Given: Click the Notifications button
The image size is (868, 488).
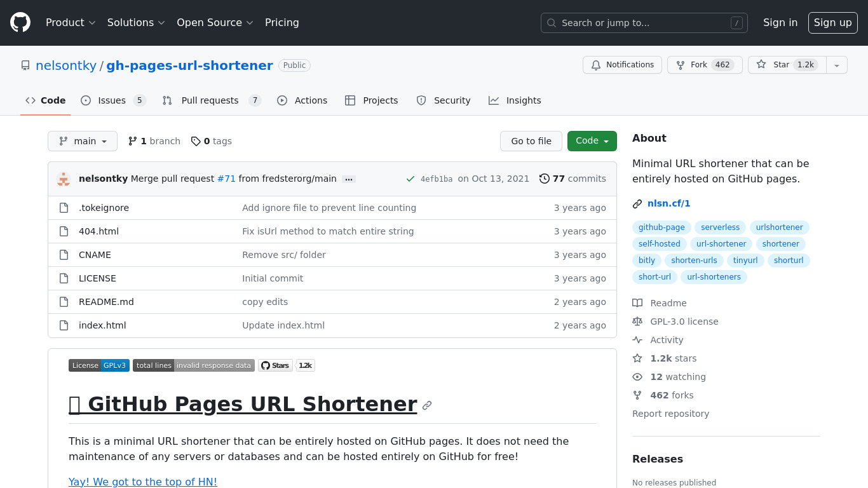Looking at the screenshot, I should pyautogui.click(x=622, y=65).
